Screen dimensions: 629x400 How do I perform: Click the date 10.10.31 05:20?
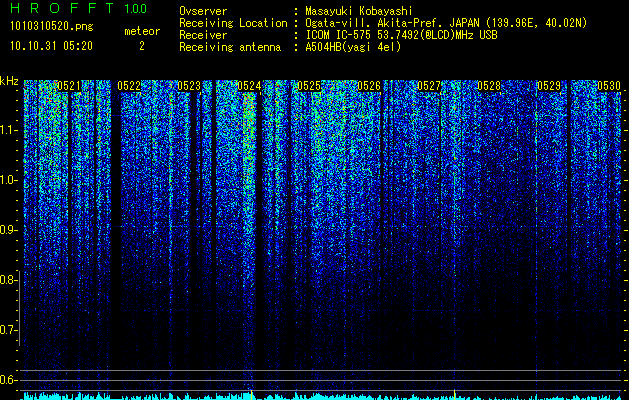coord(51,46)
